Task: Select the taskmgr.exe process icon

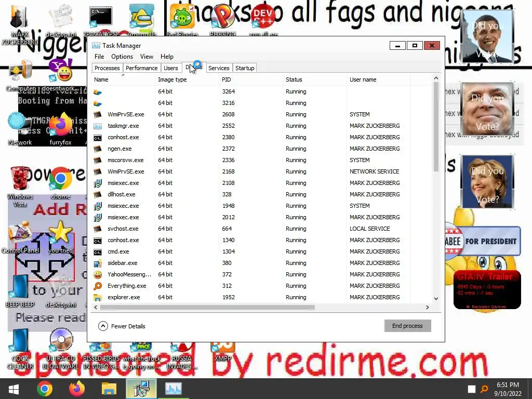Action: tap(98, 126)
